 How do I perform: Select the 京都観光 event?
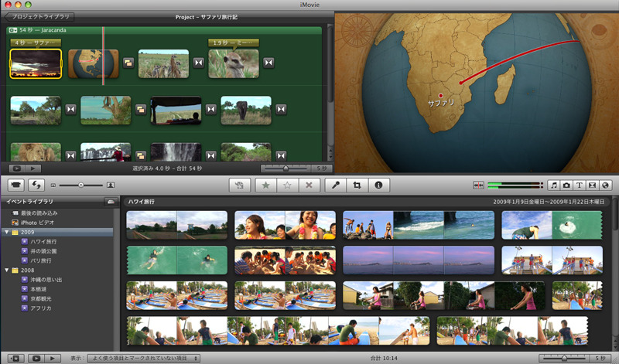click(x=41, y=298)
